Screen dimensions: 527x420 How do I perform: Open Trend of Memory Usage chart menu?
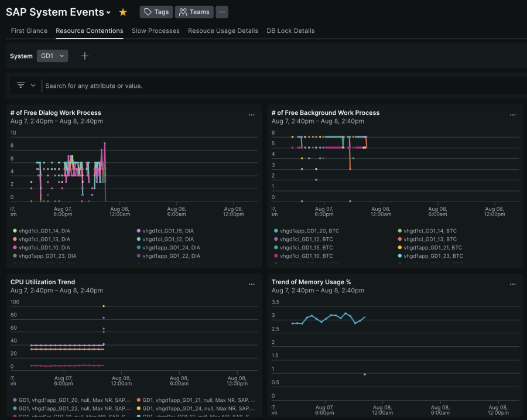[x=513, y=284]
